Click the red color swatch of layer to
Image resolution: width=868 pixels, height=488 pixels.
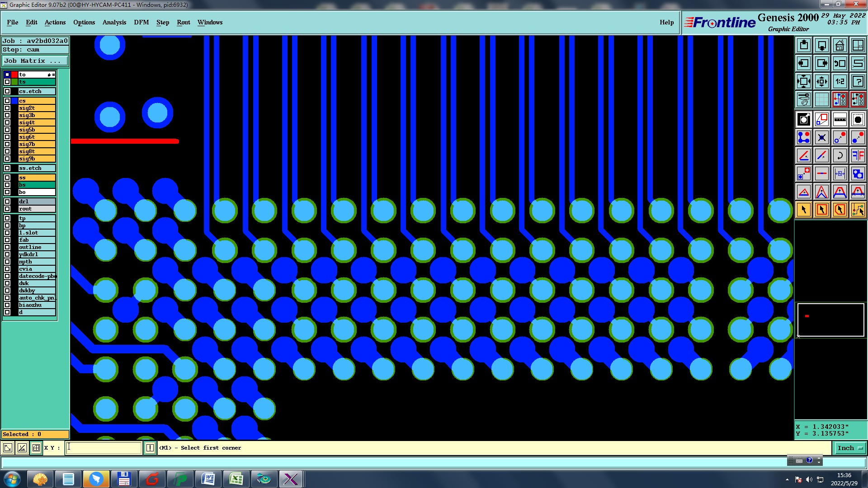(14, 75)
